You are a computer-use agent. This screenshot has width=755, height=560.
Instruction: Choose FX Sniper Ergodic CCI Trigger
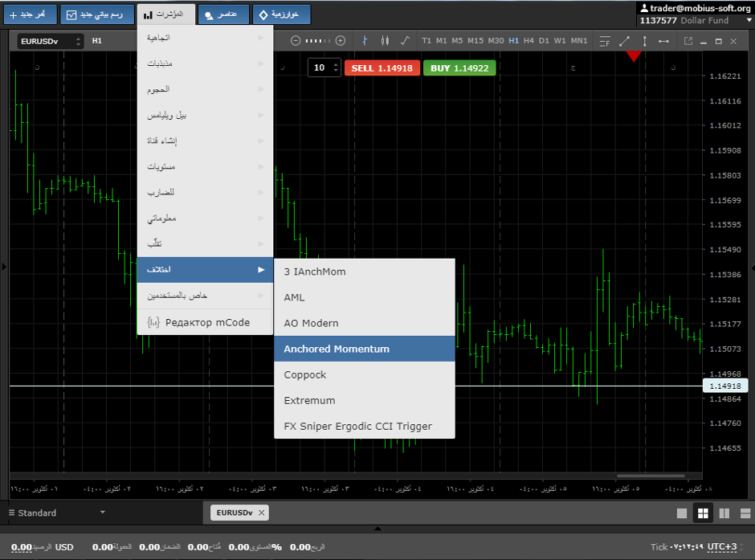coord(365,426)
